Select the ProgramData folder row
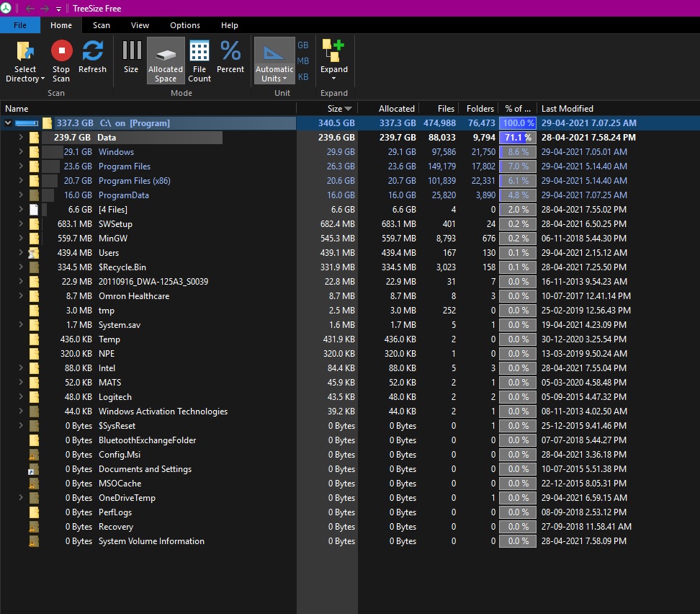The image size is (700, 614). [123, 195]
